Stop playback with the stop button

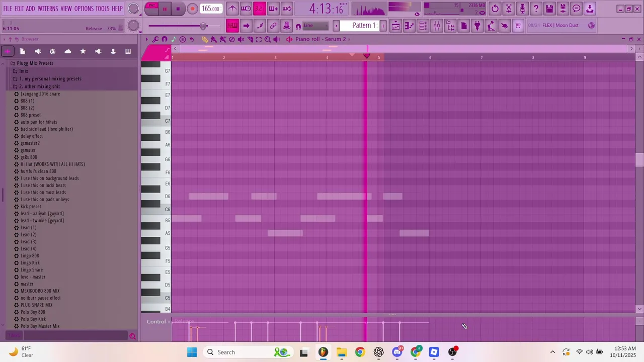(178, 9)
